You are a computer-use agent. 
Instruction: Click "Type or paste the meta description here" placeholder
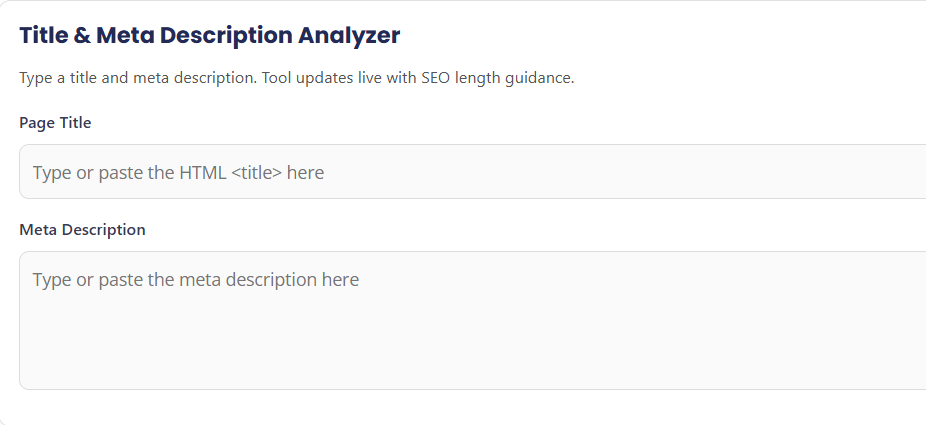(x=195, y=280)
